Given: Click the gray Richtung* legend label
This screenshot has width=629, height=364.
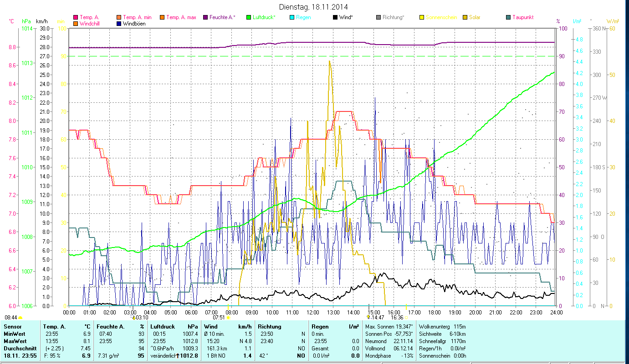Looking at the screenshot, I should [393, 18].
